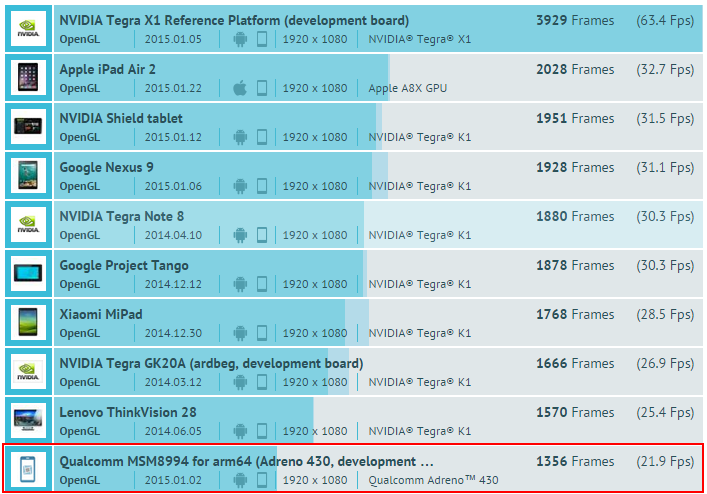Click the Apple iPad Air 2 thumbnail

[x=28, y=78]
